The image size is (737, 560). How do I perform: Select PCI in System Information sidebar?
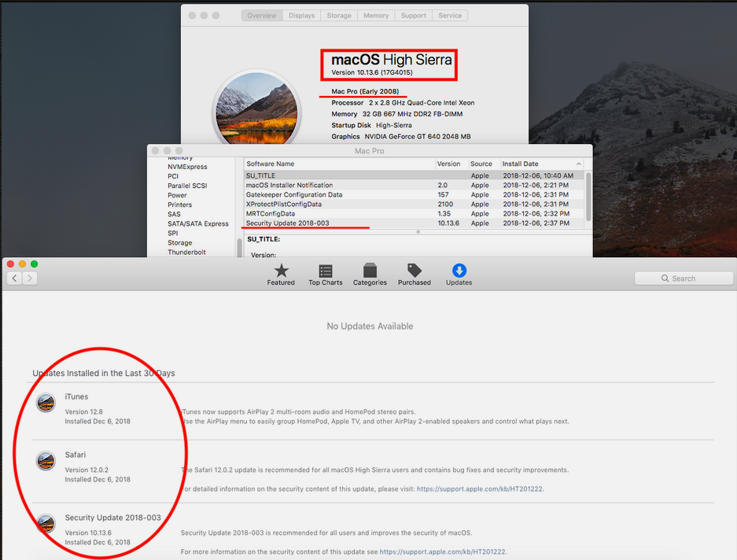click(173, 176)
